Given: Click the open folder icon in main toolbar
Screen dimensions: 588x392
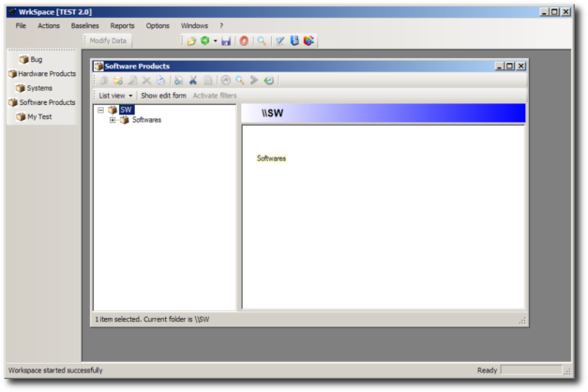Looking at the screenshot, I should (191, 41).
